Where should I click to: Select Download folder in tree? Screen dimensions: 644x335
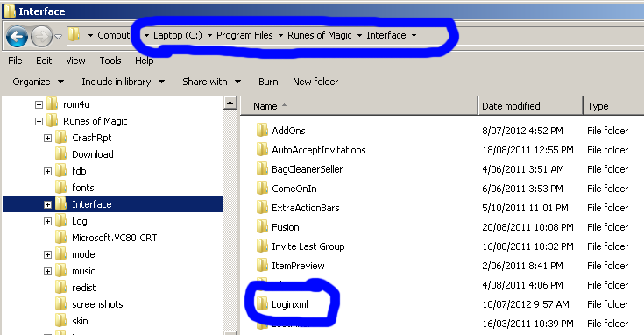click(92, 154)
